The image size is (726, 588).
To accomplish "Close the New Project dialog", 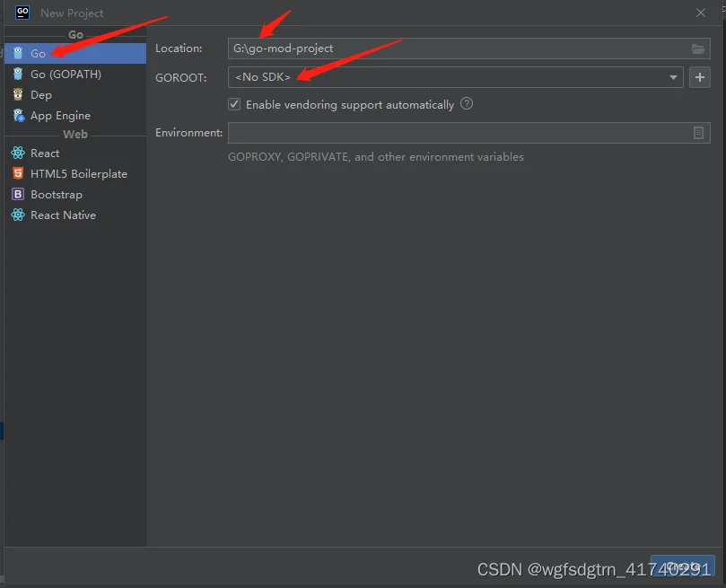I will (701, 13).
